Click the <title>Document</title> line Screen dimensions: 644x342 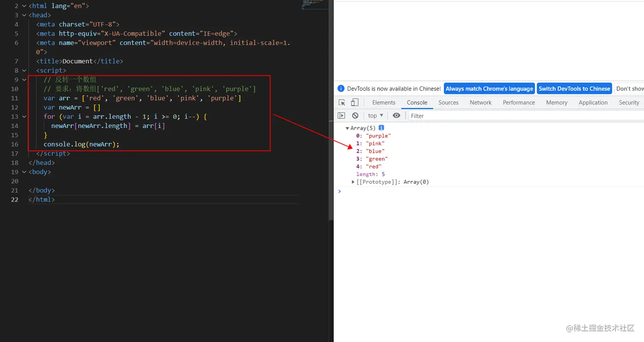tap(80, 61)
